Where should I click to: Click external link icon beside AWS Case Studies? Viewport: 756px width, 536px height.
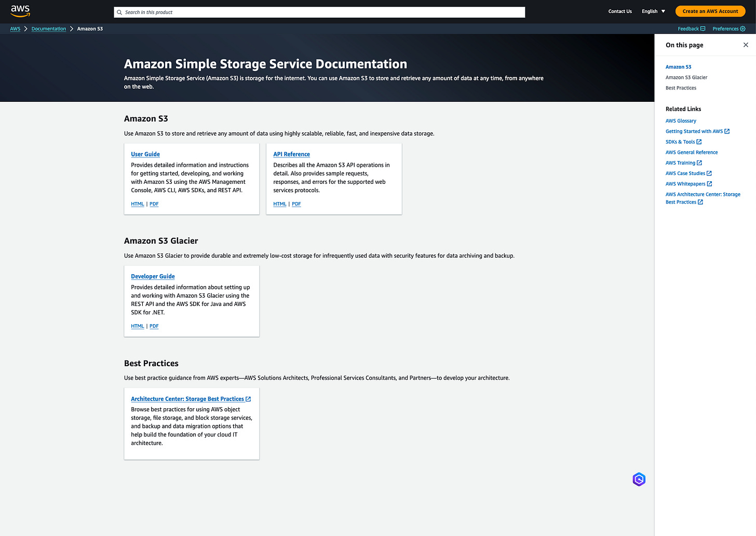(x=709, y=173)
